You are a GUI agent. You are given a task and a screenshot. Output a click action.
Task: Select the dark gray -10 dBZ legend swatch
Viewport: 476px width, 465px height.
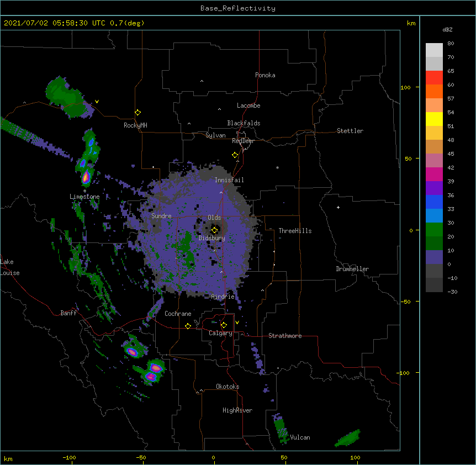[434, 285]
